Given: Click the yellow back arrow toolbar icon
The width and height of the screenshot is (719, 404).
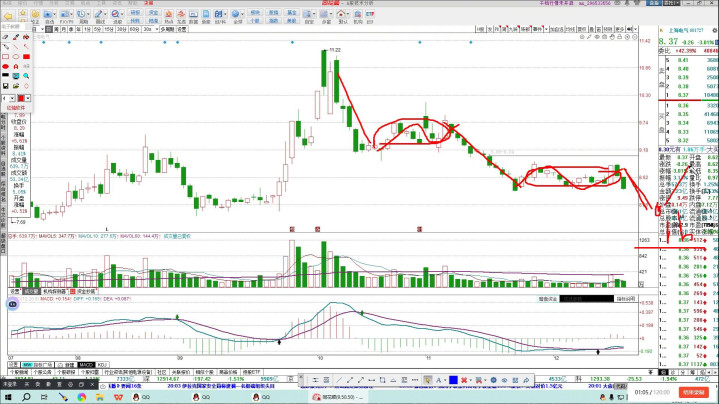Looking at the screenshot, I should [8, 16].
